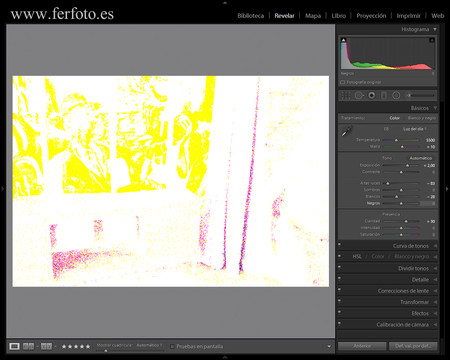
Task: Open the toolbar options dropdown arrow
Action: click(329, 347)
